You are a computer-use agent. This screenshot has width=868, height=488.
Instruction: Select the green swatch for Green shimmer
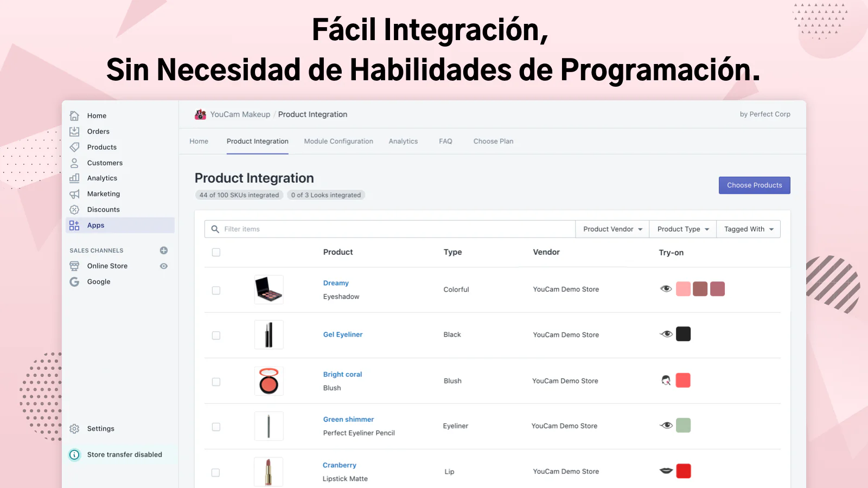click(684, 425)
